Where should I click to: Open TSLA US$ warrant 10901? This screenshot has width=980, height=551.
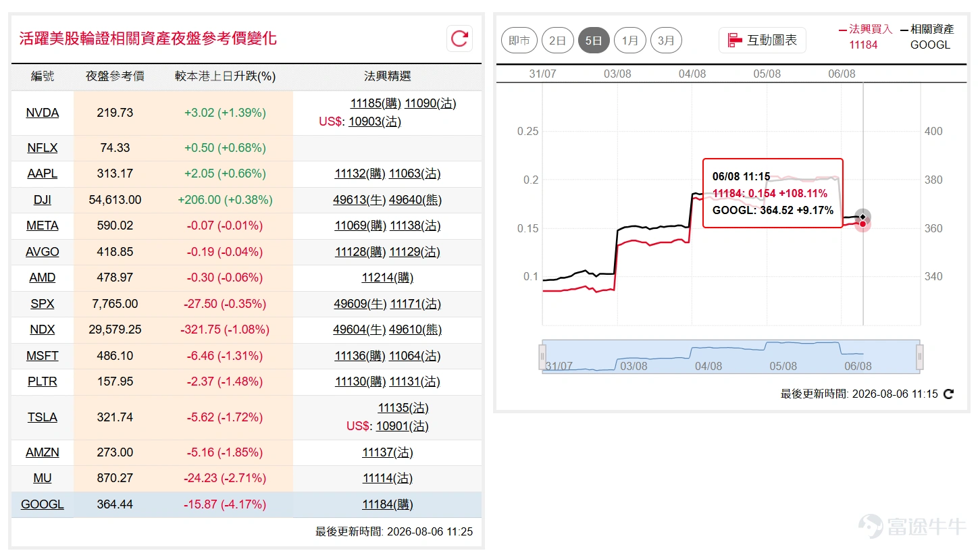tap(403, 426)
